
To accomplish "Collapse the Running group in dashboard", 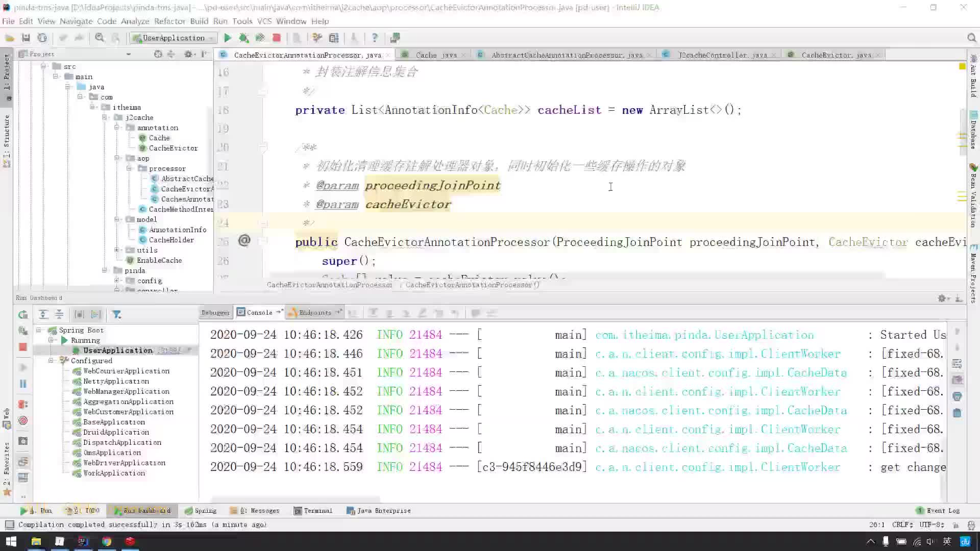I will tap(51, 340).
